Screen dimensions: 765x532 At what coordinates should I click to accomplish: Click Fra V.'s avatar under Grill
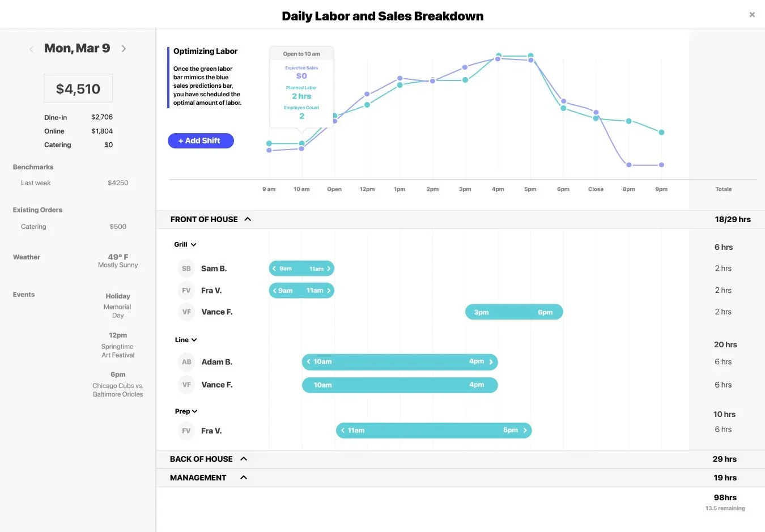pos(186,290)
